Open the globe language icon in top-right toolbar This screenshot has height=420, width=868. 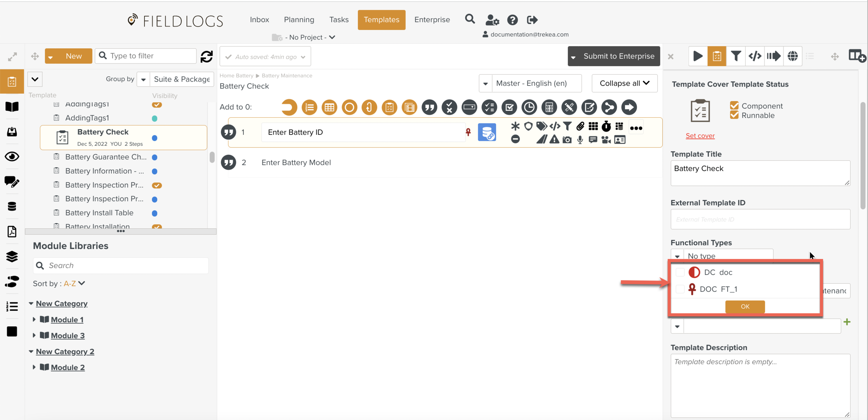(x=793, y=56)
